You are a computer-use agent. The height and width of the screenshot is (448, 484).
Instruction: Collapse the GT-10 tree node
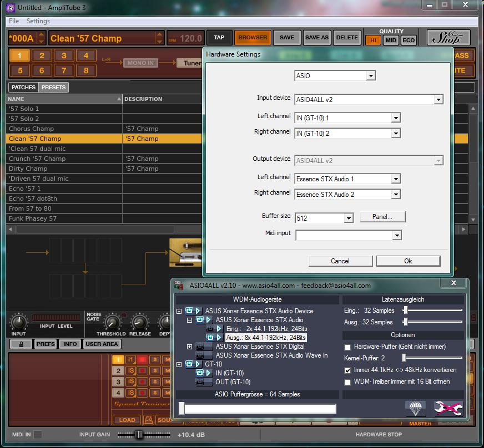pos(179,364)
